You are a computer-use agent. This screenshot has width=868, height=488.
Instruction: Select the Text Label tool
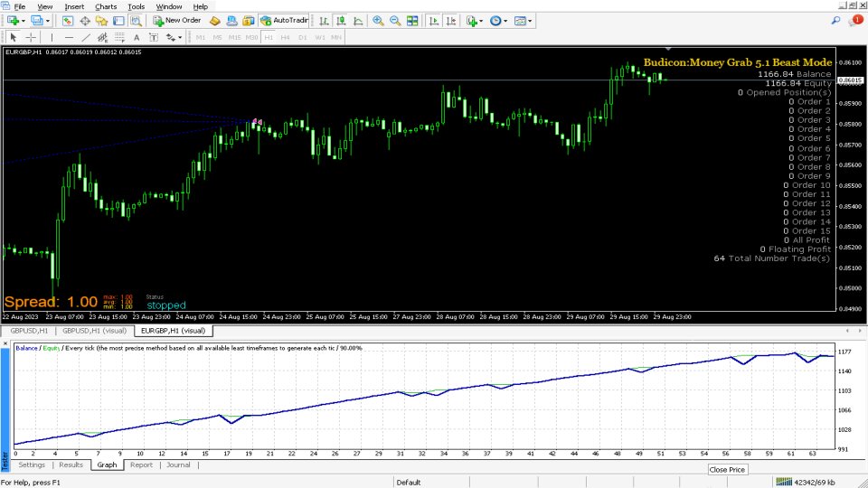(x=154, y=37)
